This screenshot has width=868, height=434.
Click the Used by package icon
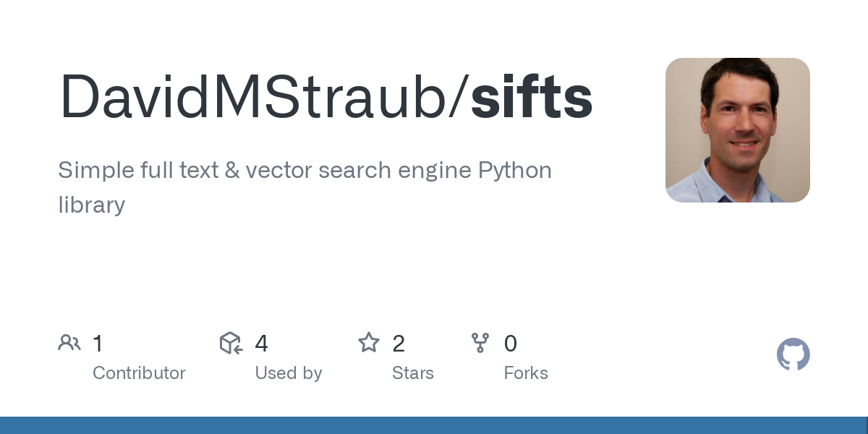pyautogui.click(x=230, y=343)
